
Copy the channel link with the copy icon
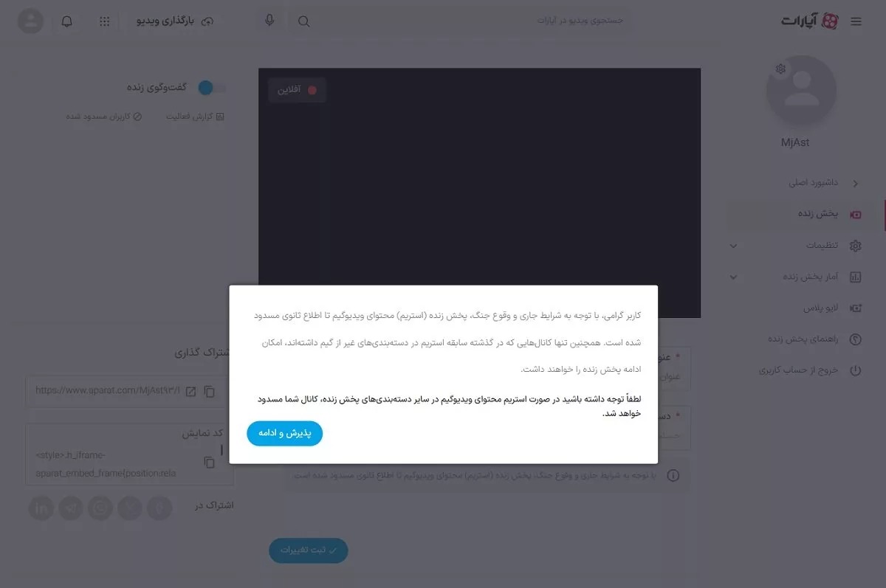(x=210, y=391)
